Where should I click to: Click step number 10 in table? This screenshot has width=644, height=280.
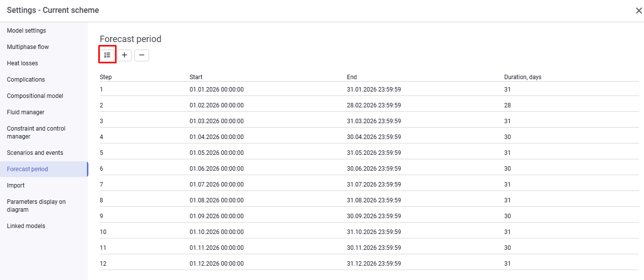103,232
